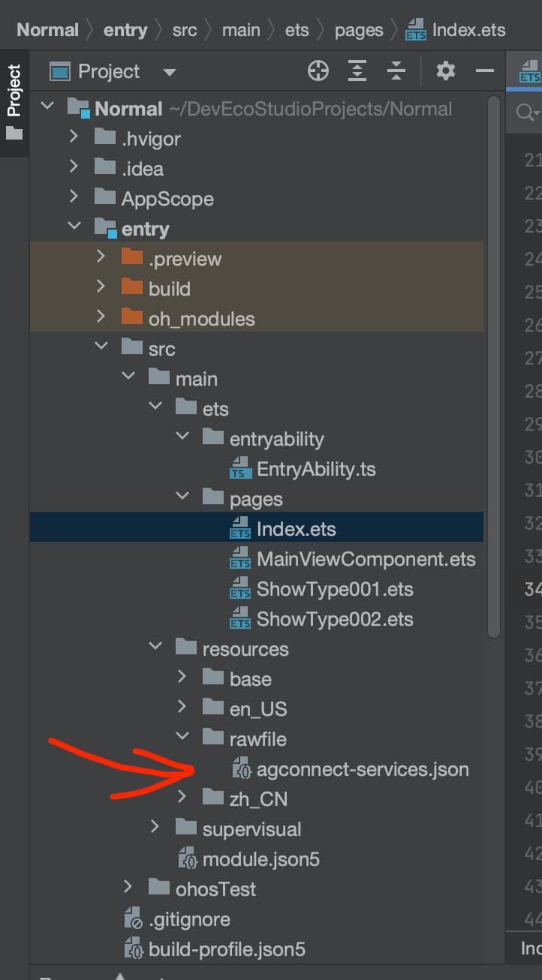The image size is (542, 980).
Task: Click the EntryAbility.ts file icon
Action: pyautogui.click(x=240, y=470)
